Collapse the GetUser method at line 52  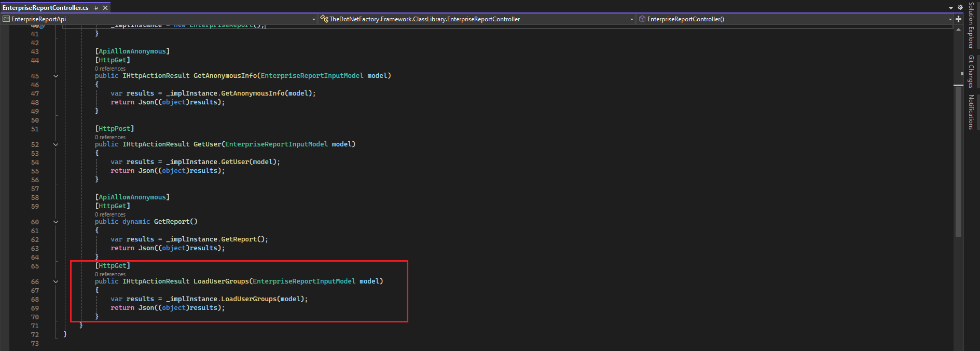click(x=56, y=144)
